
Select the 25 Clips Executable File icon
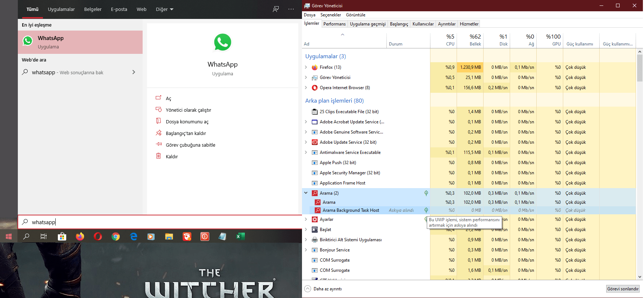315,112
